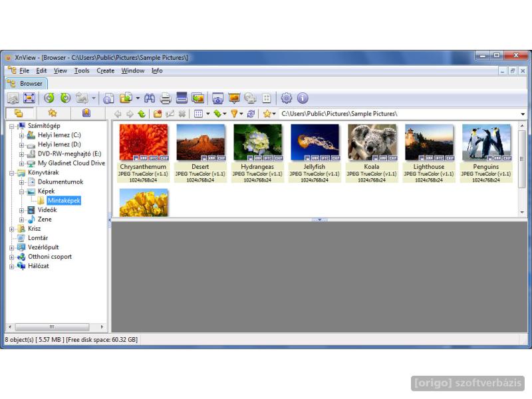
Task: Open Options with the gear icon
Action: point(287,98)
